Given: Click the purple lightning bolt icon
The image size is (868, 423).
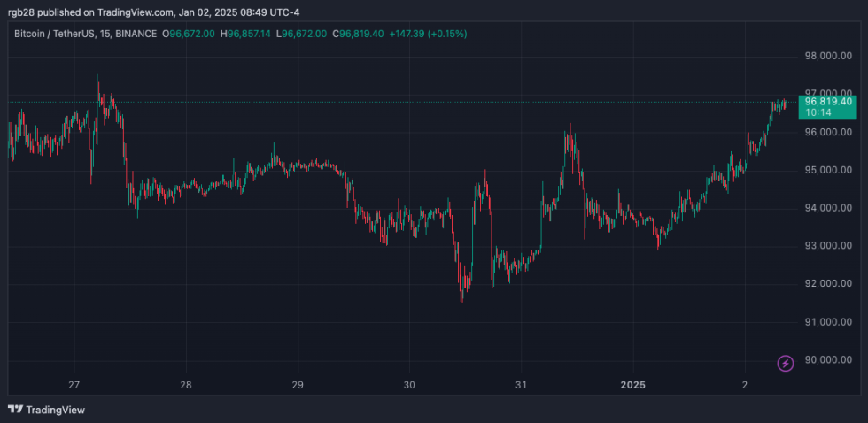Looking at the screenshot, I should click(785, 363).
